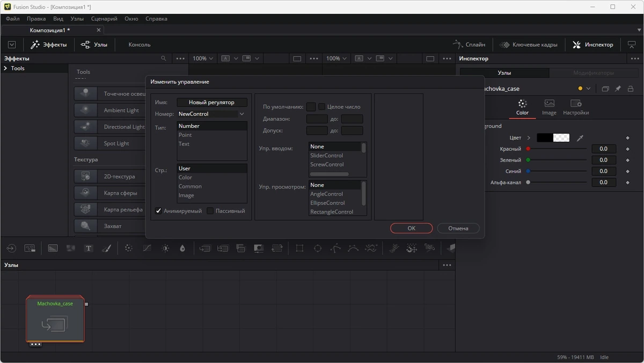
Task: Add a Rectangle mask from the toolbar
Action: [x=299, y=248]
